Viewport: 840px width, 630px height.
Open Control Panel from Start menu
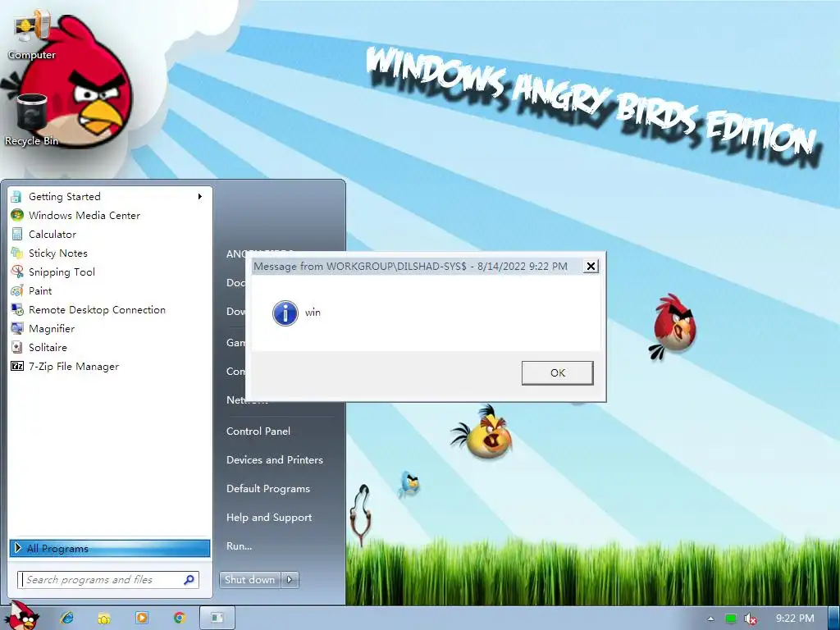tap(258, 431)
